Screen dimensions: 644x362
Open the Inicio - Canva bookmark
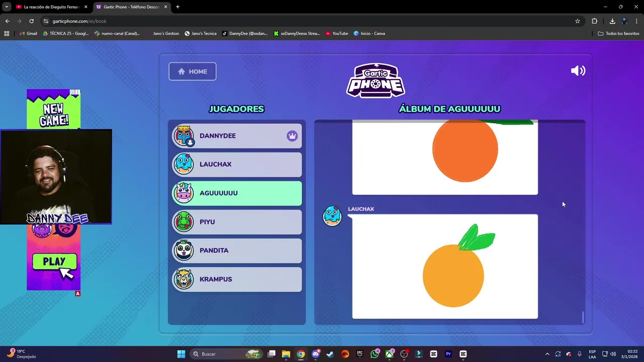(369, 34)
